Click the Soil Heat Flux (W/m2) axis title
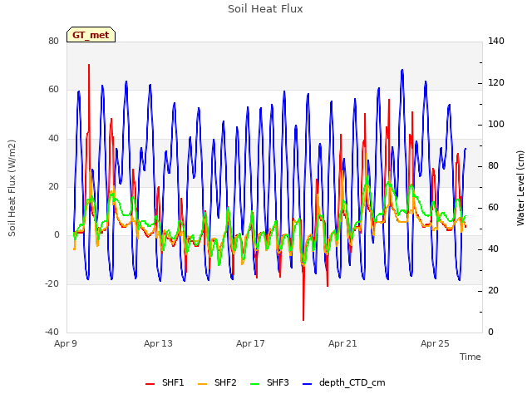Image resolution: width=532 pixels, height=399 pixels. 12,189
